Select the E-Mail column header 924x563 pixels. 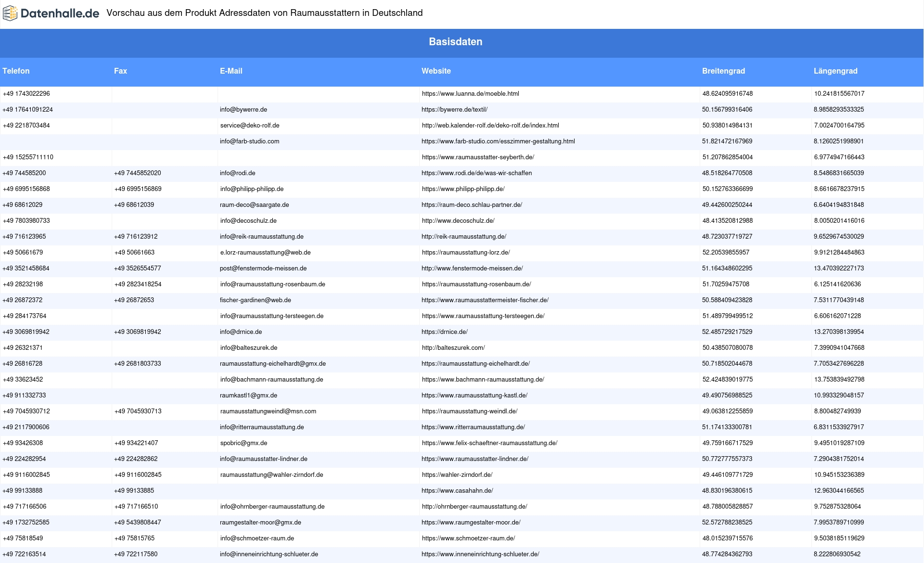tap(231, 71)
